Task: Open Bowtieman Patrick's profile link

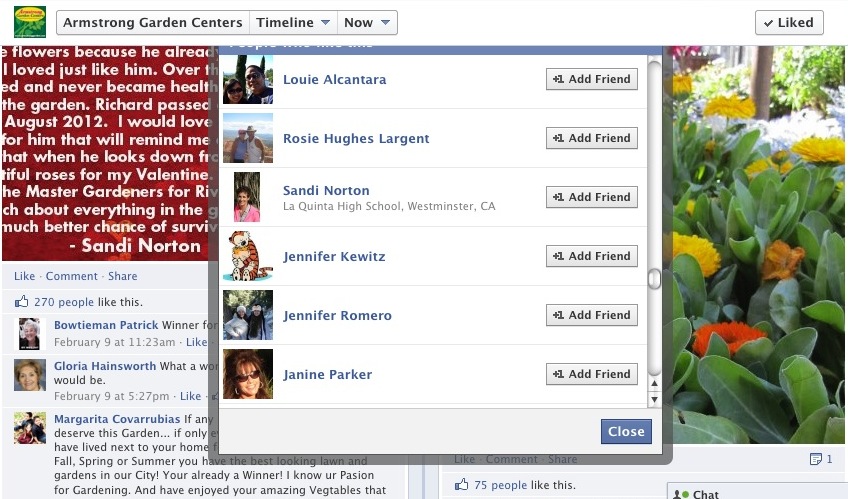Action: pos(106,325)
